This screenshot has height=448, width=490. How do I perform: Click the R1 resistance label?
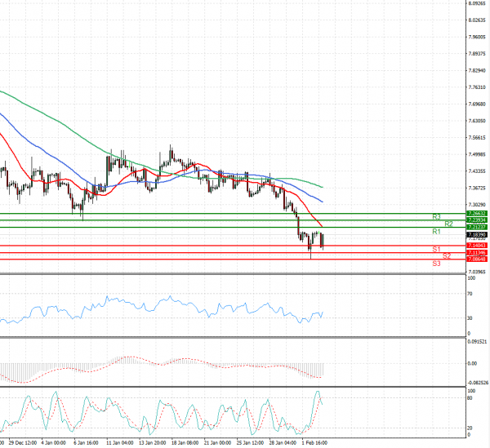(x=436, y=231)
